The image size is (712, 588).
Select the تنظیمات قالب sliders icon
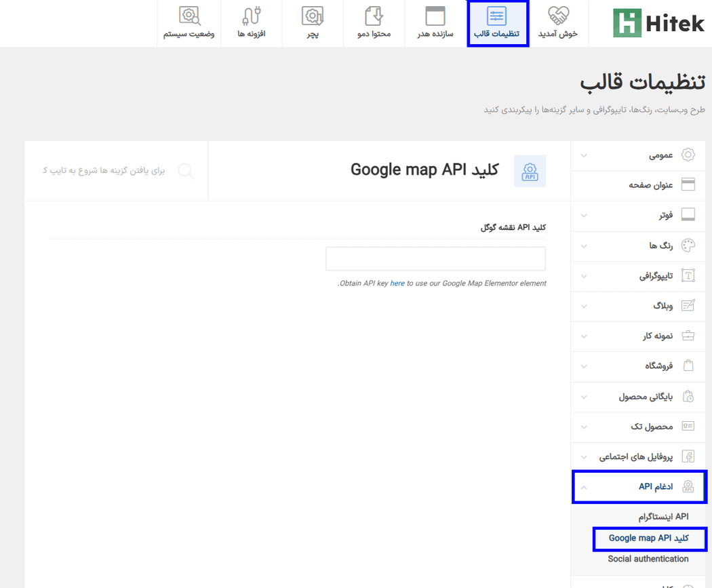(x=497, y=16)
